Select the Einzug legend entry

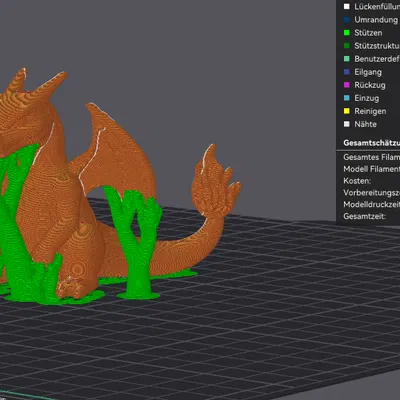[x=367, y=98]
